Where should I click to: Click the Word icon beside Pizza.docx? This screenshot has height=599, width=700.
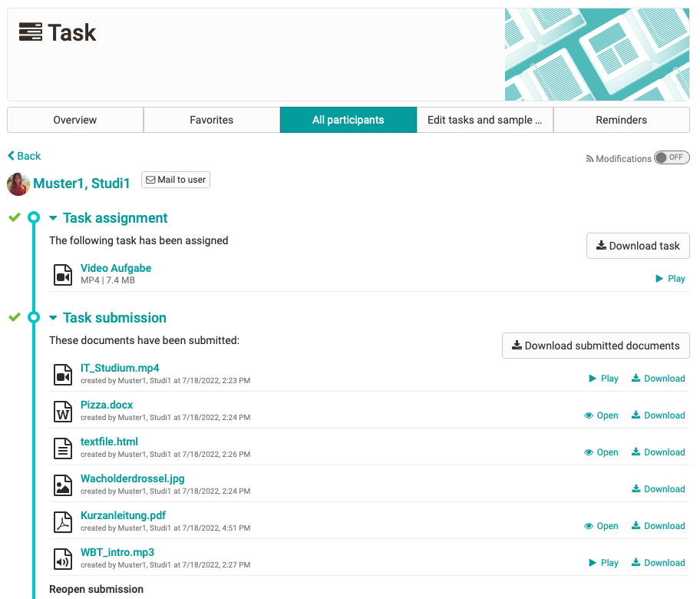(62, 411)
